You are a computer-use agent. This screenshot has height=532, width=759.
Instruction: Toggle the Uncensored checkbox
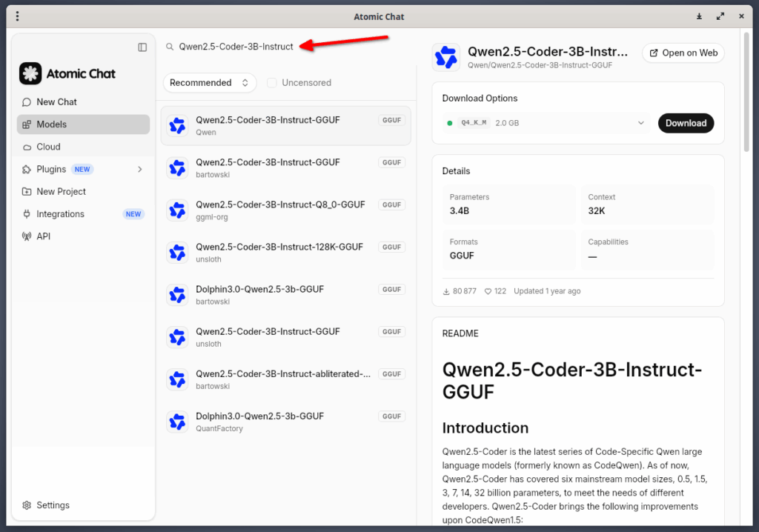[x=272, y=83]
